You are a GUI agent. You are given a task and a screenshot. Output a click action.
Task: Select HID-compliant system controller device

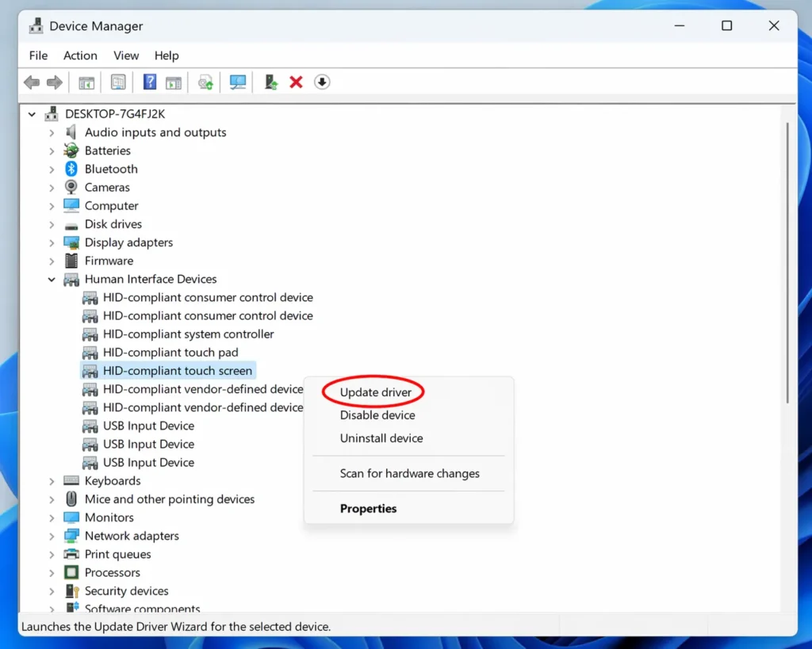[188, 334]
